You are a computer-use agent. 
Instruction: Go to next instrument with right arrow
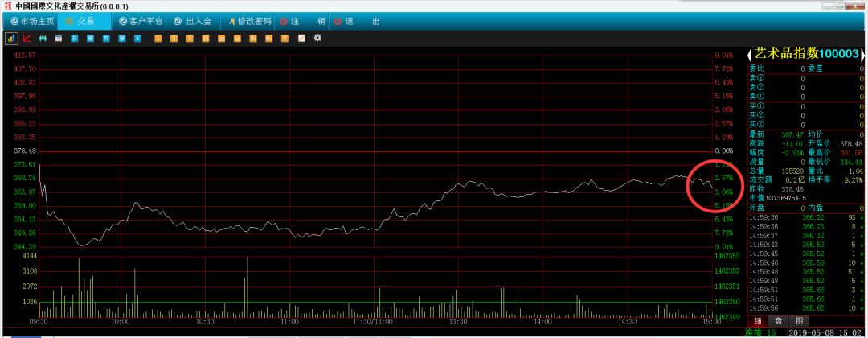(862, 54)
